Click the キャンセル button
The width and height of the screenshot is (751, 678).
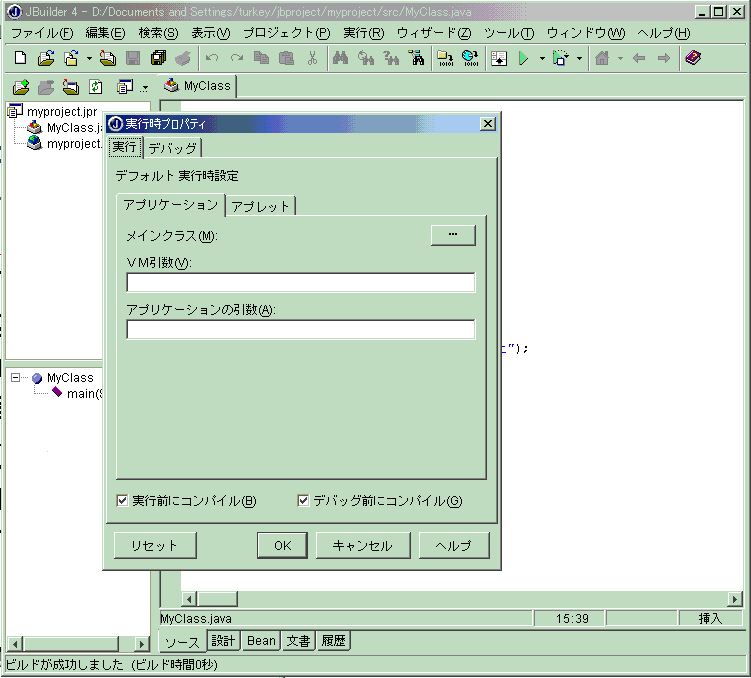point(362,546)
